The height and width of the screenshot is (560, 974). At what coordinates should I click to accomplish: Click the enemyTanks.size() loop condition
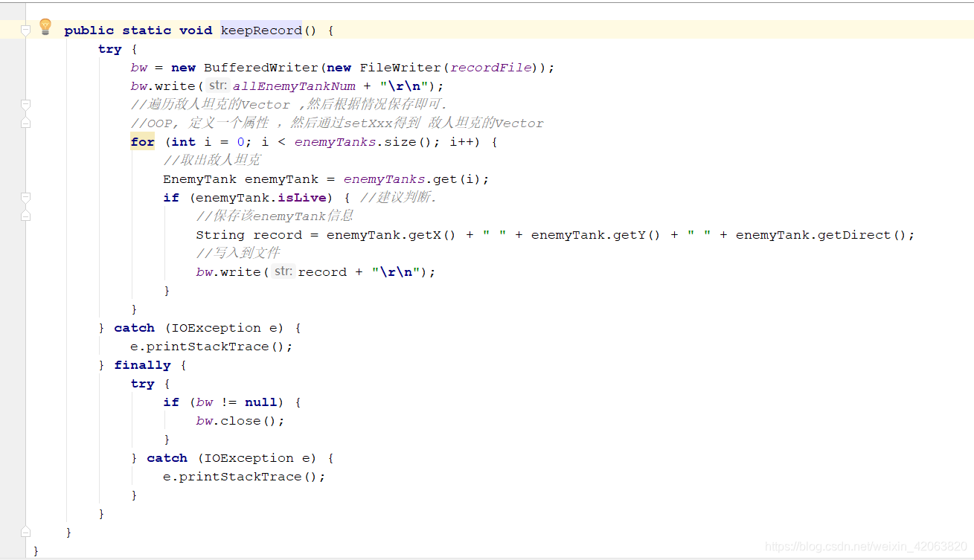368,142
